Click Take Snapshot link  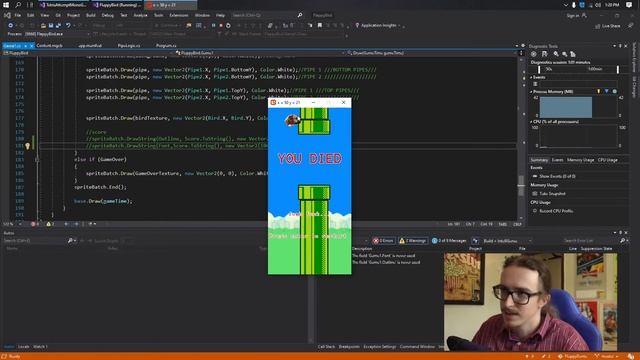tap(552, 193)
